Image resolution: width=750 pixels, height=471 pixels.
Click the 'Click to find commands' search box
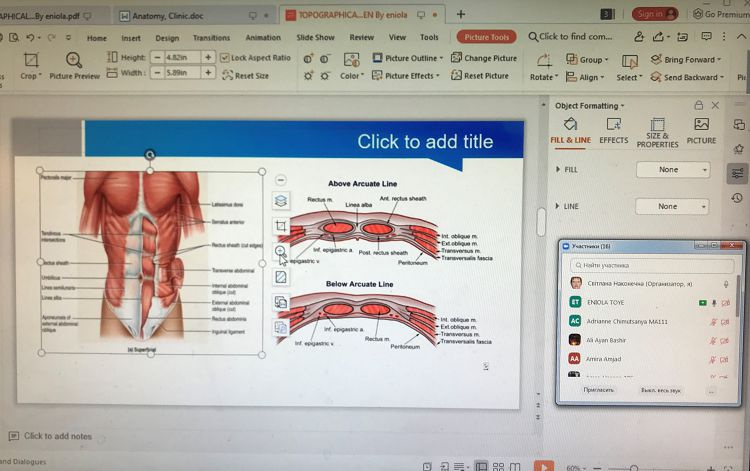point(570,36)
